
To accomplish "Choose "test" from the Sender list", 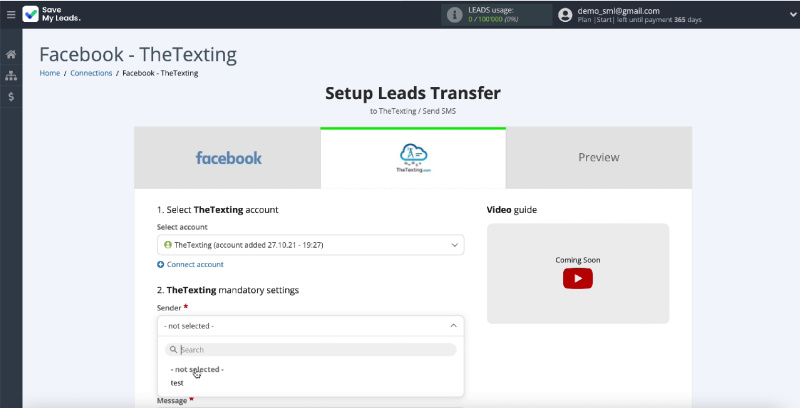I will pyautogui.click(x=177, y=383).
